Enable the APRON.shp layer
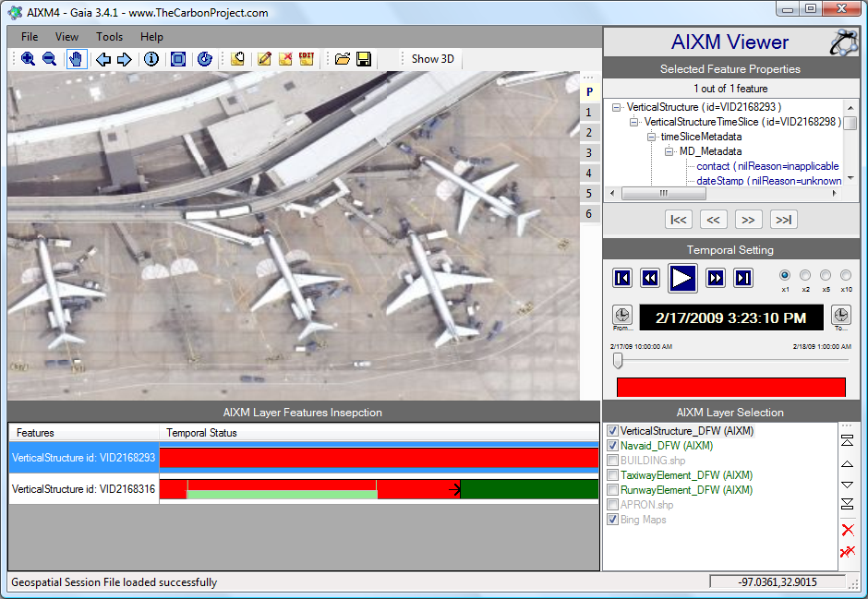 tap(613, 505)
